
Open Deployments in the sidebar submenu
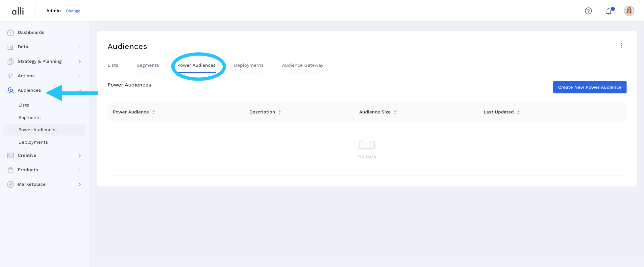[x=33, y=142]
